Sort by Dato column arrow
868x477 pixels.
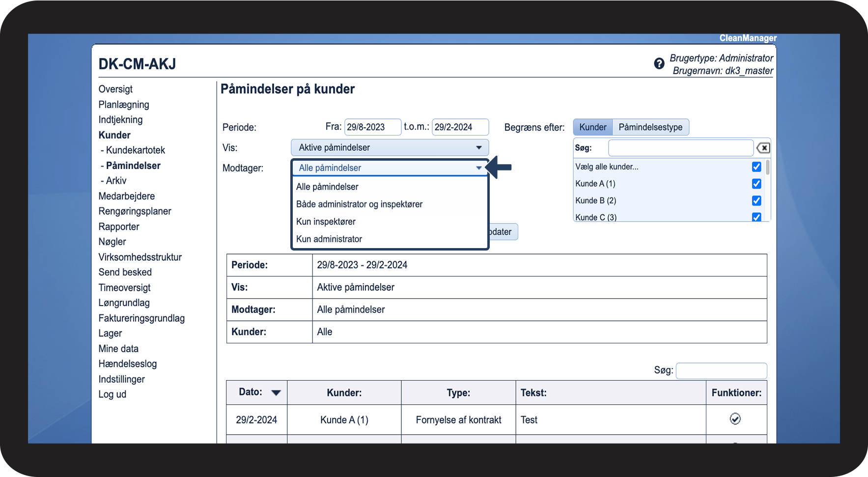coord(276,393)
